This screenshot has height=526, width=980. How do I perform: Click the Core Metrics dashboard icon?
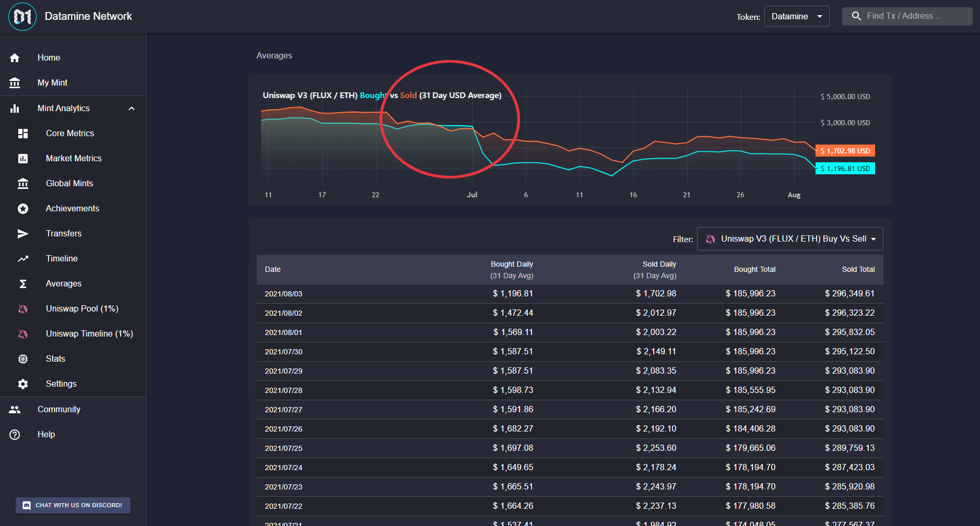23,134
